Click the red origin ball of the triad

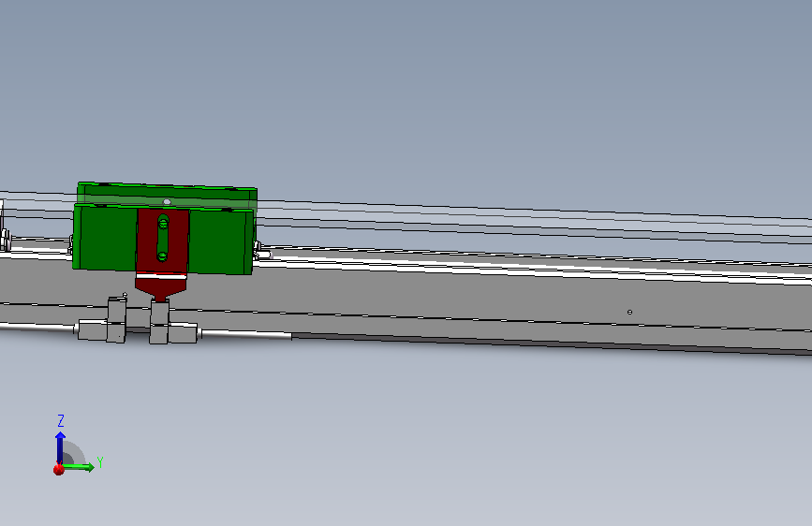pos(58,469)
